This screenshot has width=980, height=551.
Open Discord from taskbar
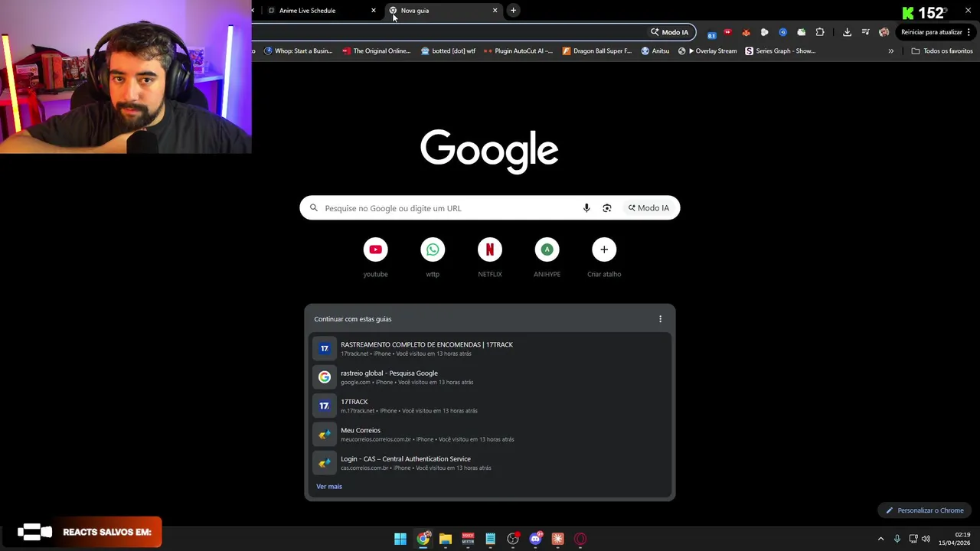[x=535, y=539]
